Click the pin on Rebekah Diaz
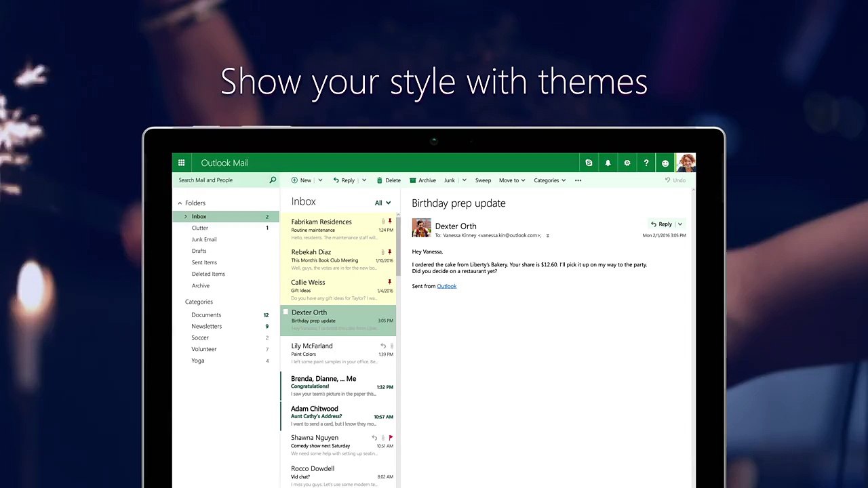The image size is (868, 488). pos(390,252)
